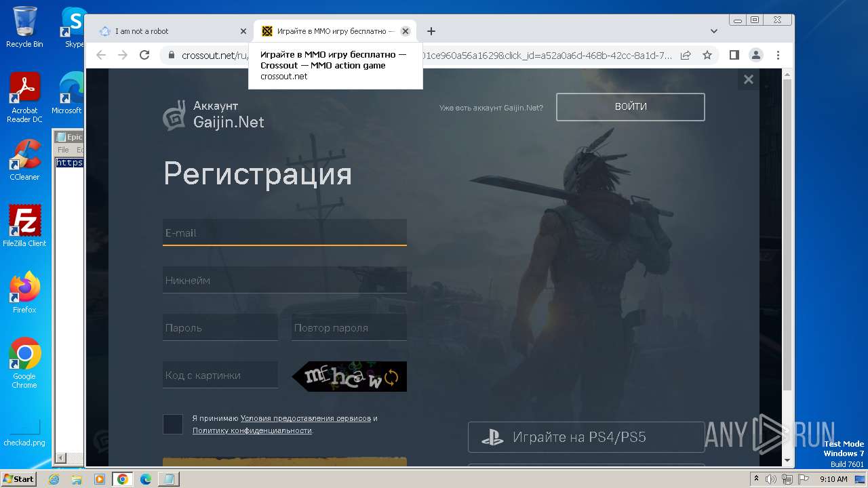The image size is (868, 488).
Task: Select the Crossout MMO game tab
Action: point(335,31)
